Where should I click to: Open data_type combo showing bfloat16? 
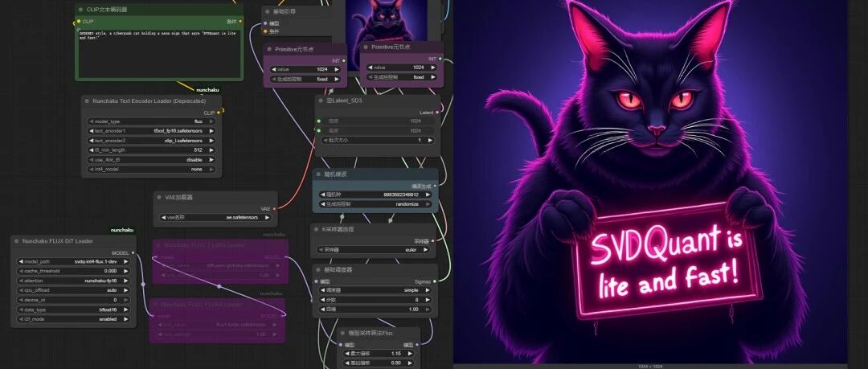(74, 310)
